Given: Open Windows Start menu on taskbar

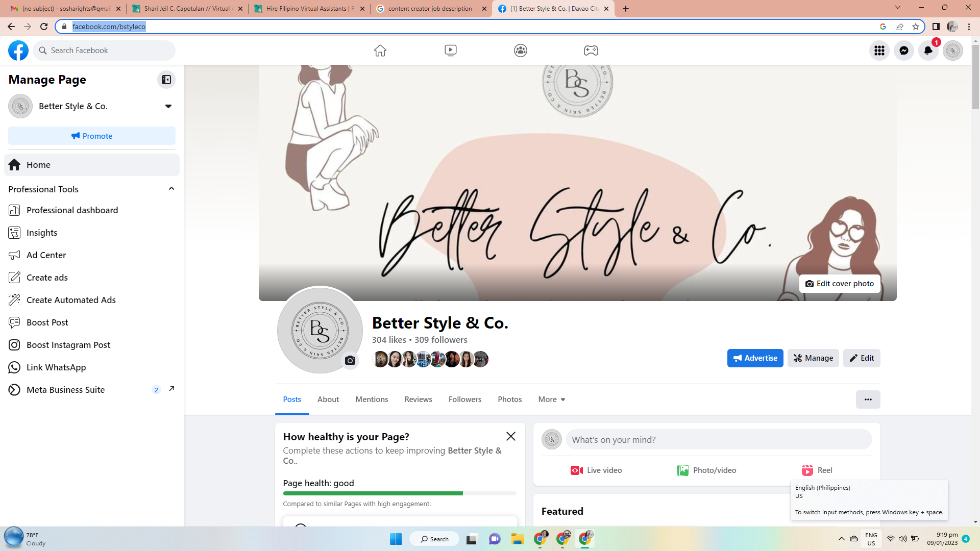Looking at the screenshot, I should coord(396,539).
